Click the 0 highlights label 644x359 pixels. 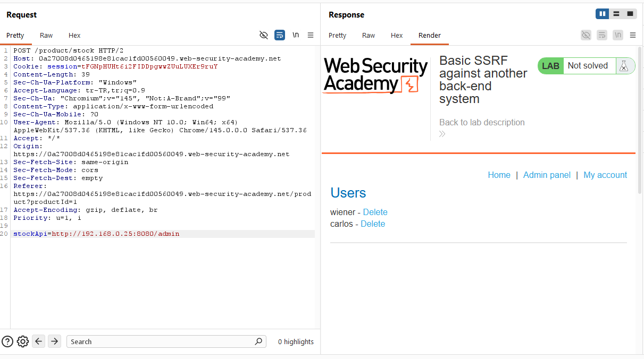296,341
